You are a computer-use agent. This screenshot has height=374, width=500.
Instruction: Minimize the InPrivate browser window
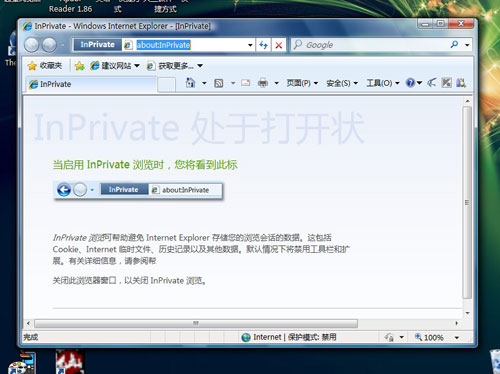[425, 24]
